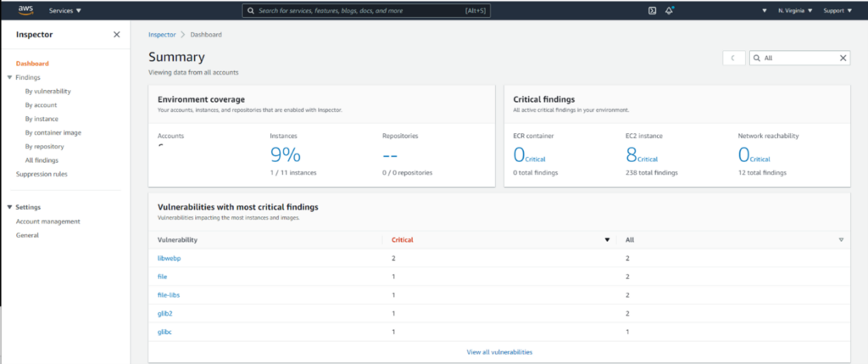Open the Support dropdown menu

pyautogui.click(x=837, y=10)
